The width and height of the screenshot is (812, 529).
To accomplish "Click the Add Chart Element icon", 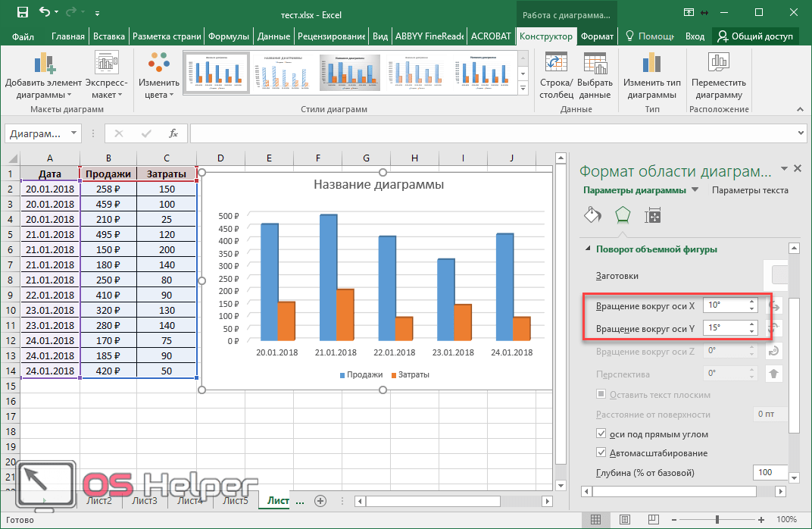I will tap(43, 64).
